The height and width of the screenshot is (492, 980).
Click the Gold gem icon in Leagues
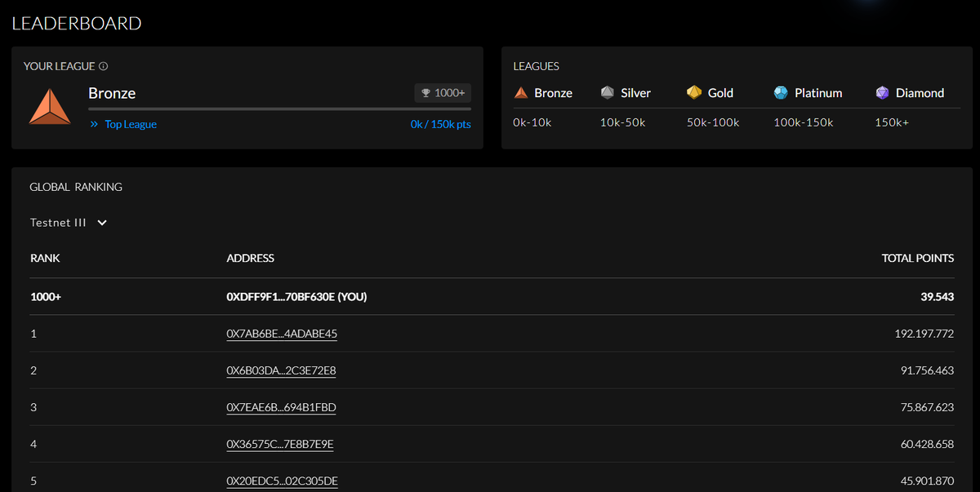(x=694, y=92)
